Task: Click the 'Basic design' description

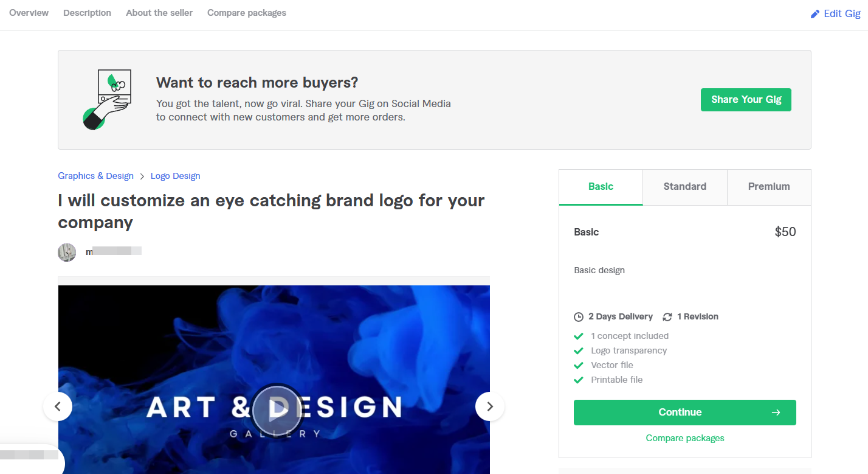Action: [x=599, y=270]
